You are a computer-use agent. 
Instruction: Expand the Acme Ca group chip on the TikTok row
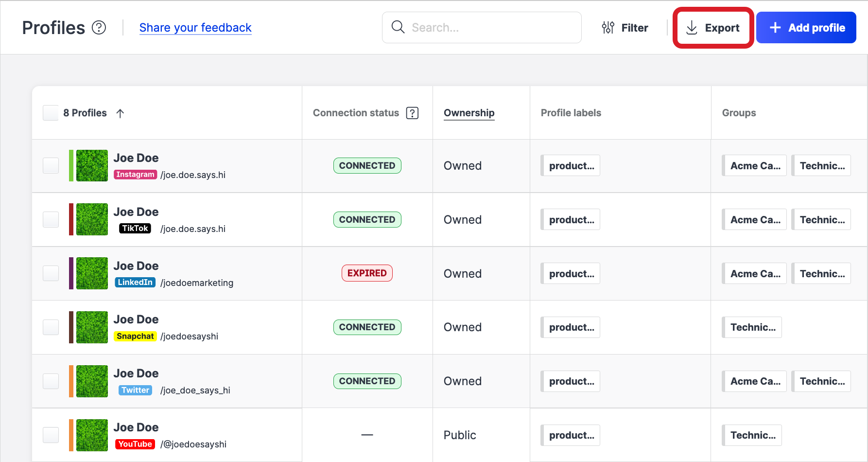click(x=754, y=219)
